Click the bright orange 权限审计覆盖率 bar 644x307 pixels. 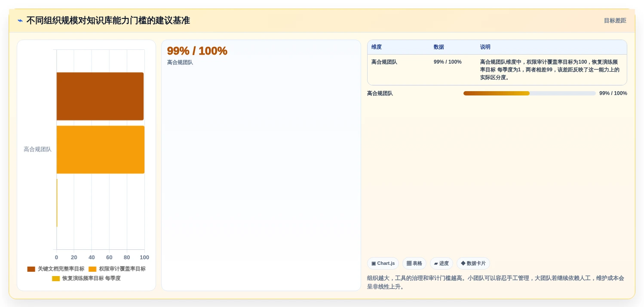[x=101, y=150]
